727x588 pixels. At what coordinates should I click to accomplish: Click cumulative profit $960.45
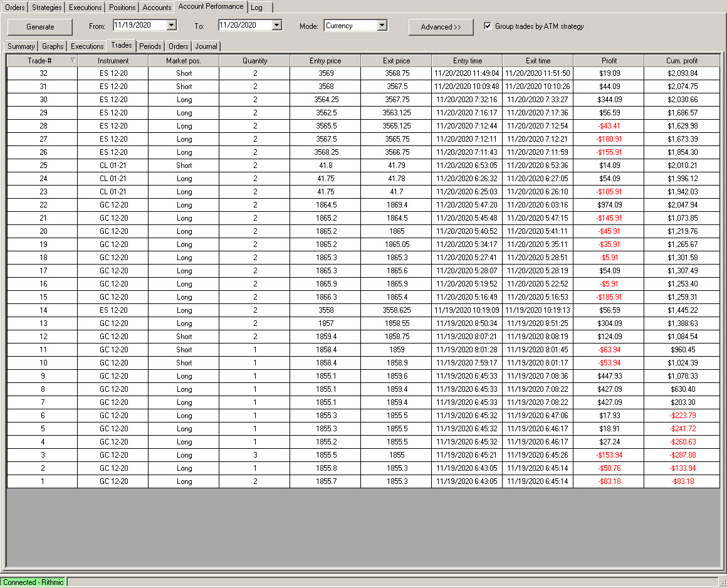(682, 350)
